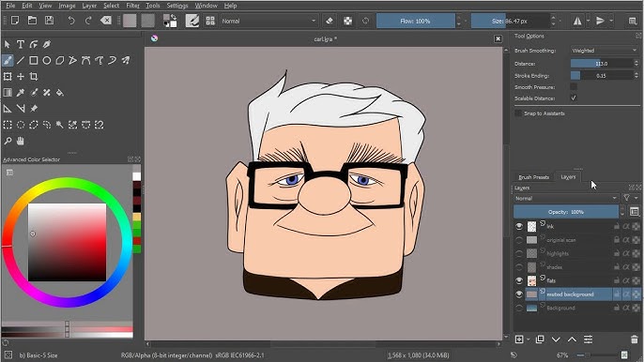Adjust the layer Opacity slider
The image size is (644, 362).
pos(566,212)
